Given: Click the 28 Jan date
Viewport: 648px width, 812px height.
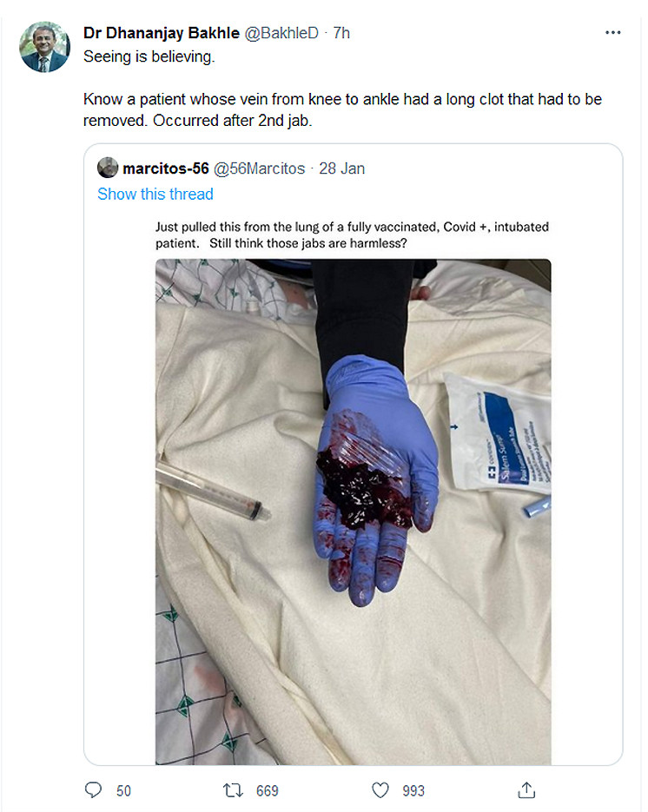Looking at the screenshot, I should [x=342, y=168].
